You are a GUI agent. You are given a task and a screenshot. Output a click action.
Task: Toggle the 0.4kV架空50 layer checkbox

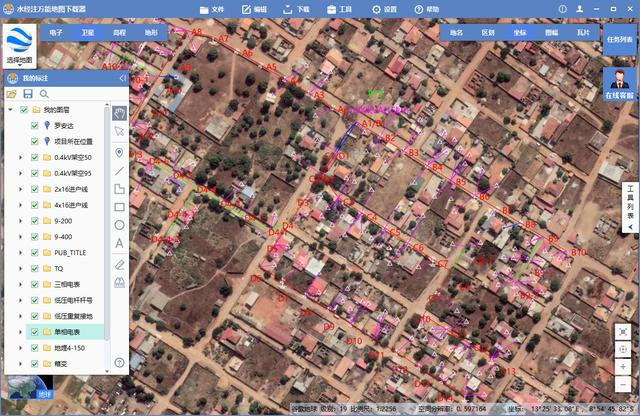35,157
